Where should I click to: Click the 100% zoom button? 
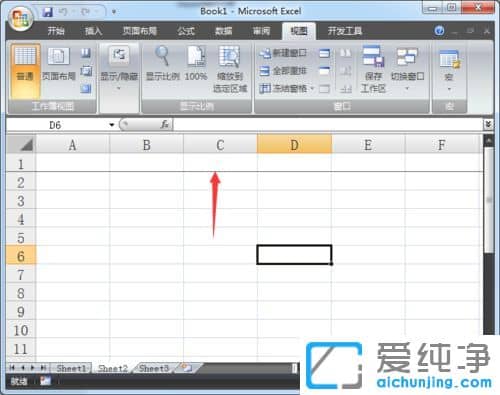pyautogui.click(x=196, y=64)
